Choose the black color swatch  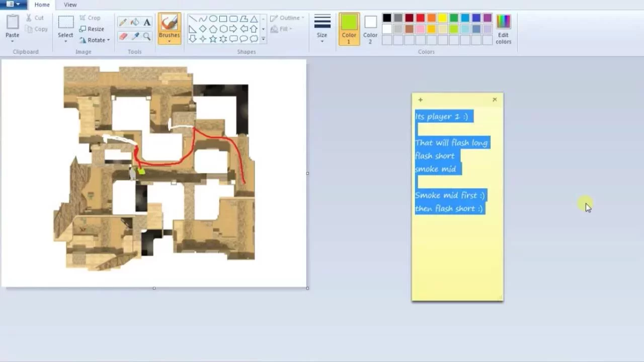(387, 18)
